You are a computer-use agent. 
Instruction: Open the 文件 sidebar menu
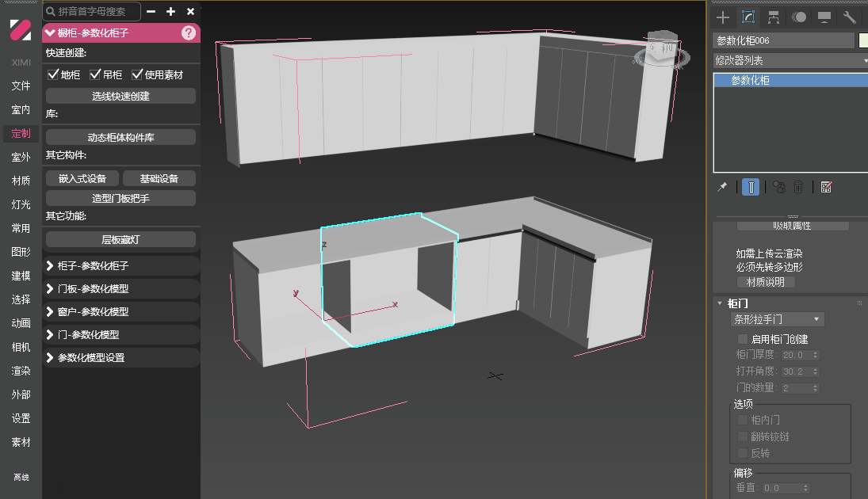(x=21, y=86)
